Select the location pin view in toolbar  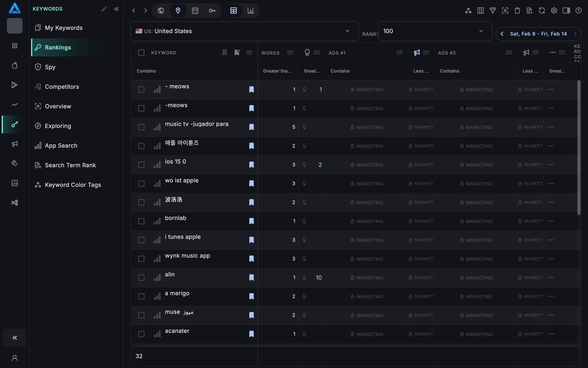point(178,10)
